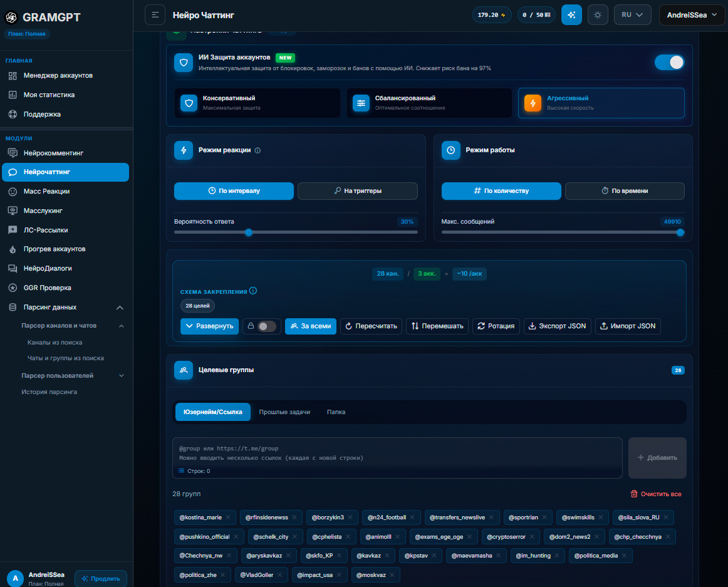Open GGR Проверка module
The width and height of the screenshot is (728, 587).
point(65,288)
